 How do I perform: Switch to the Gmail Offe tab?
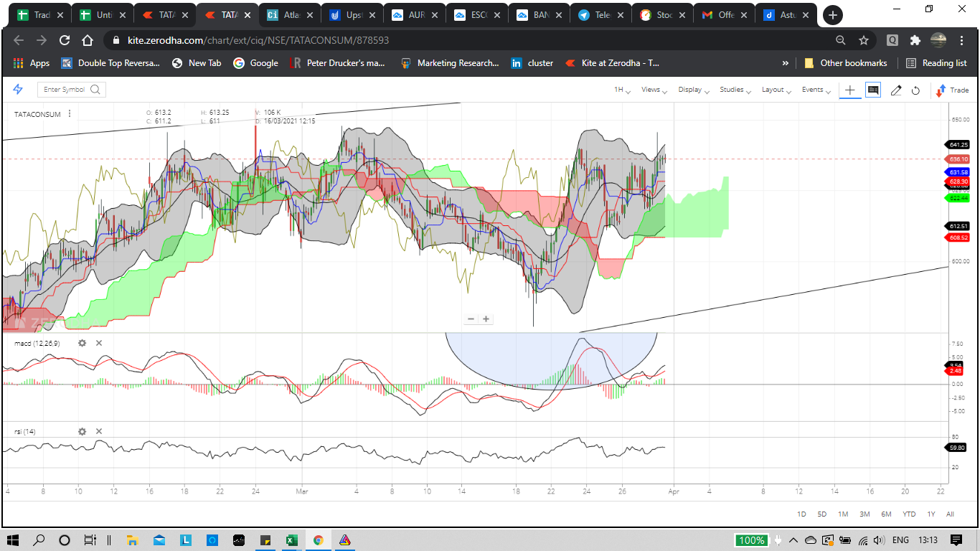coord(724,14)
